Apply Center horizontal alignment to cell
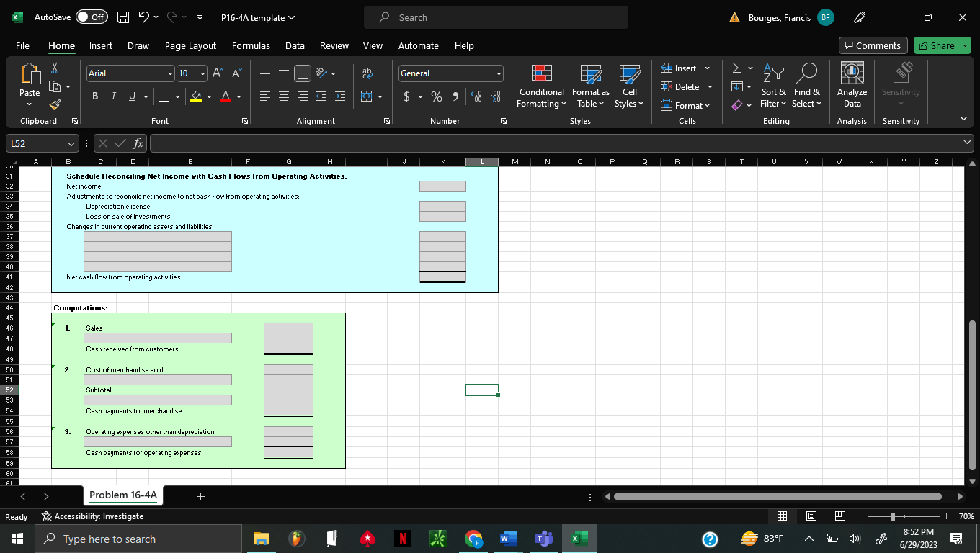This screenshot has width=980, height=553. 284,96
